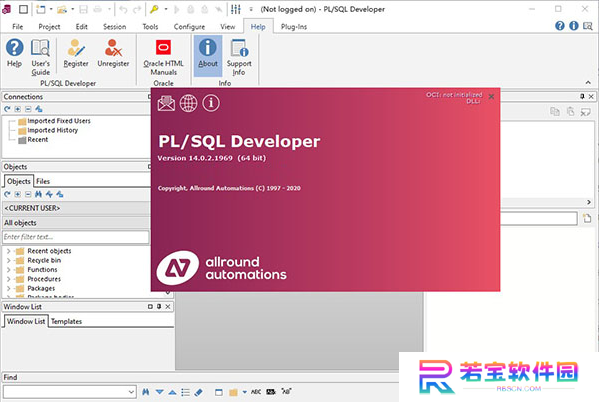Click Find previous up-arrow in Find bar
This screenshot has width=599, height=402.
coord(172,392)
